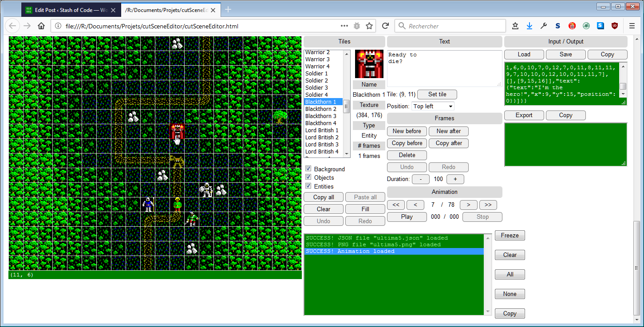The width and height of the screenshot is (644, 327).
Task: Open the downloads arrow icon
Action: point(529,26)
